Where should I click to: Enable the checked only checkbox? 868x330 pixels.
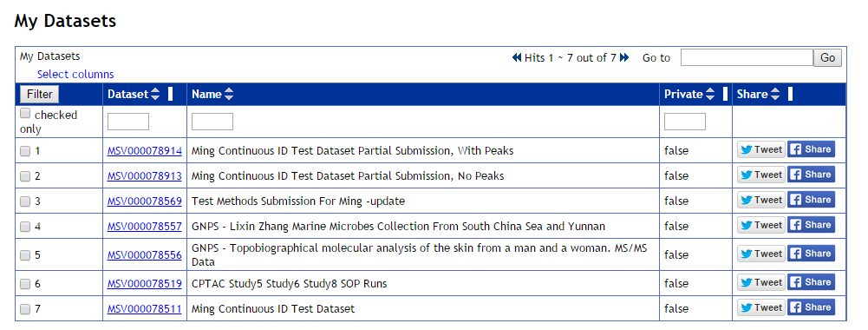coord(25,114)
